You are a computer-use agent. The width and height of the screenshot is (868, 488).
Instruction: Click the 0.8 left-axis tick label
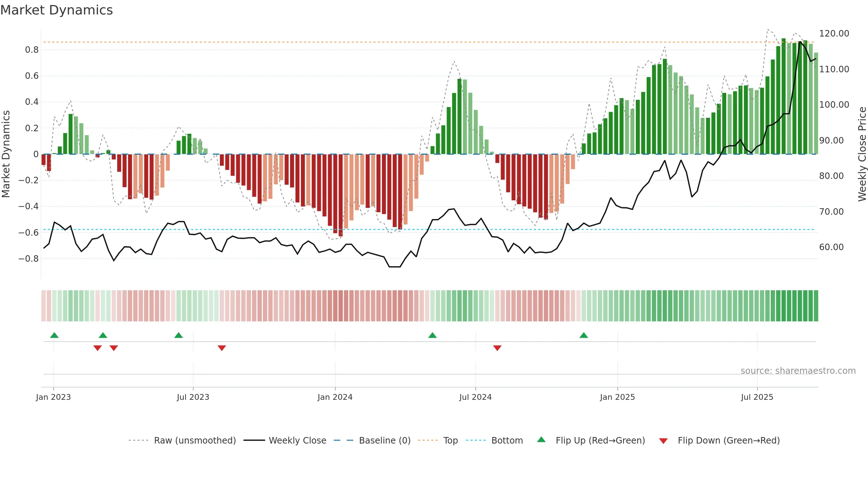[x=32, y=50]
